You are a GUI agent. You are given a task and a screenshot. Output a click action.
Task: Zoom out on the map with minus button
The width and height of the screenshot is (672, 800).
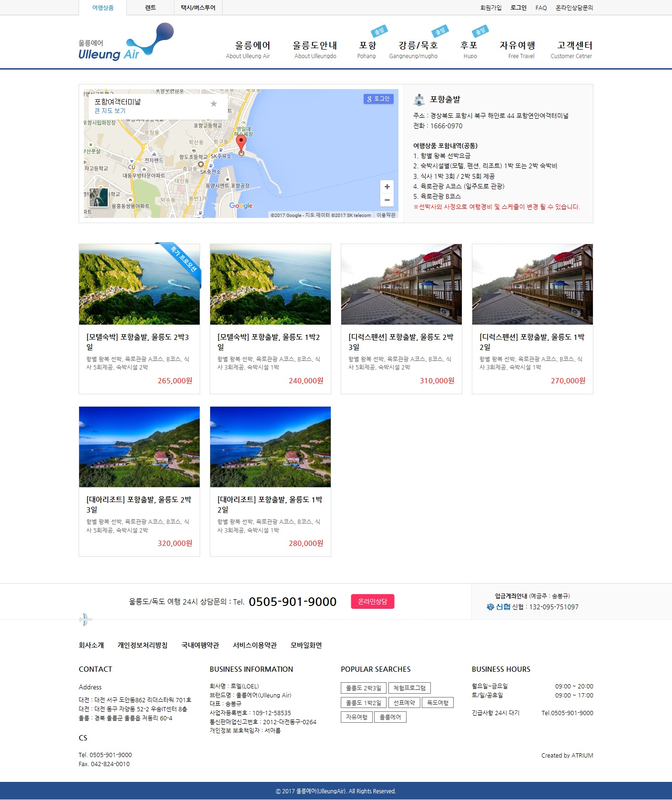coord(387,200)
